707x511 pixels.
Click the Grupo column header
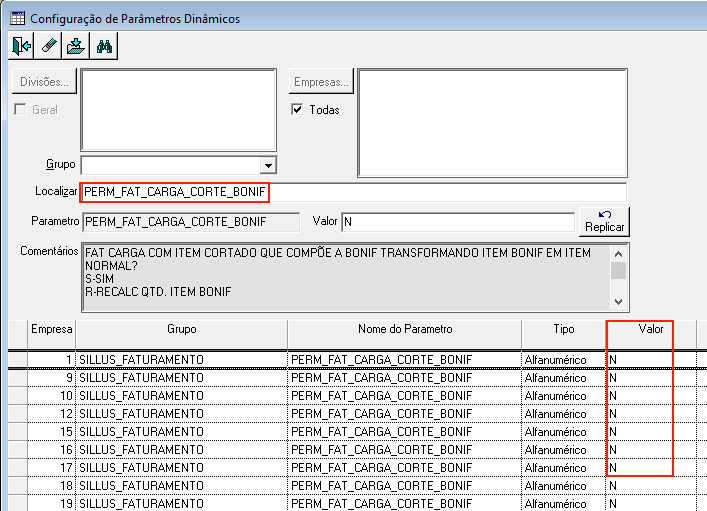click(181, 334)
